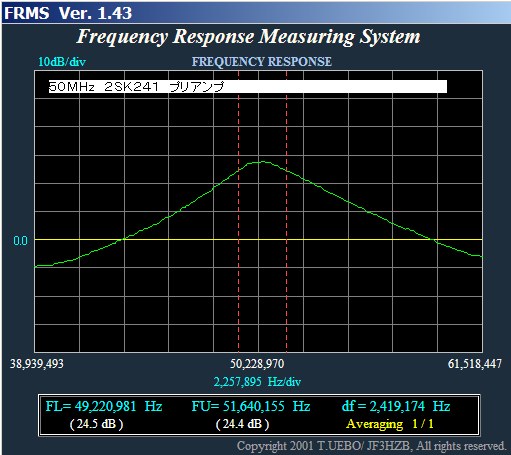Screen dimensions: 511x455
Task: Click the FU= 51,640,155 Hz readout
Action: pos(251,406)
